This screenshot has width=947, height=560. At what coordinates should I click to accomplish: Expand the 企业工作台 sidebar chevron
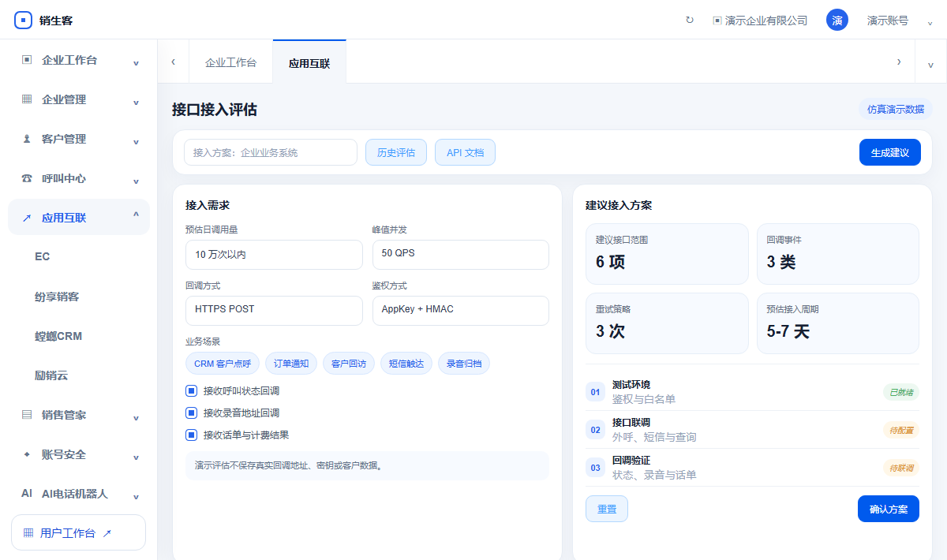[x=136, y=63]
